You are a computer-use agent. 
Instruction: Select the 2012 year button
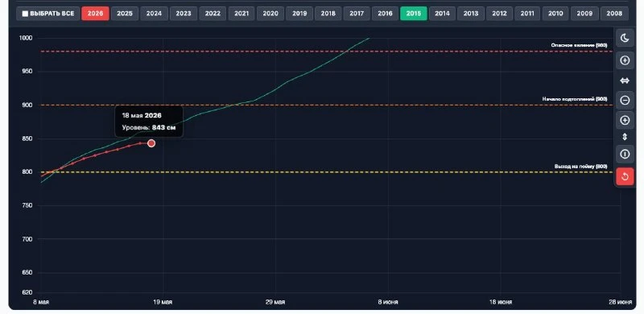[499, 14]
